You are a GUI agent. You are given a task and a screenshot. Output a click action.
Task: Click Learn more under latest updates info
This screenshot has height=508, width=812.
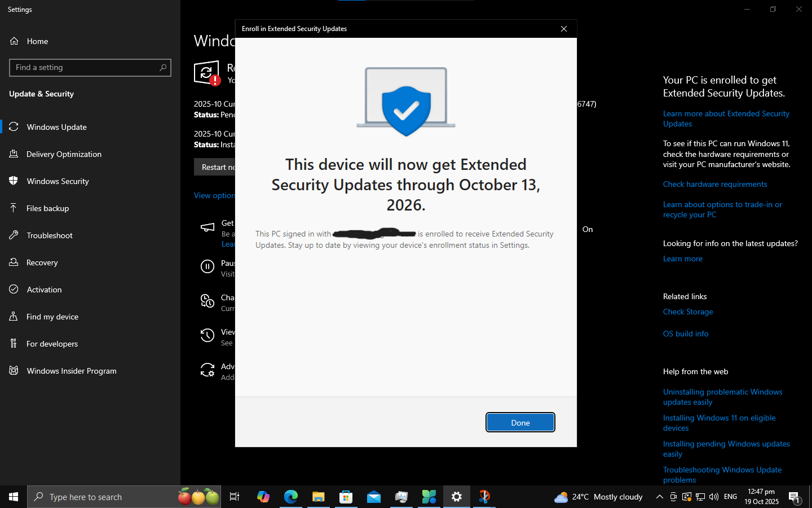point(683,259)
